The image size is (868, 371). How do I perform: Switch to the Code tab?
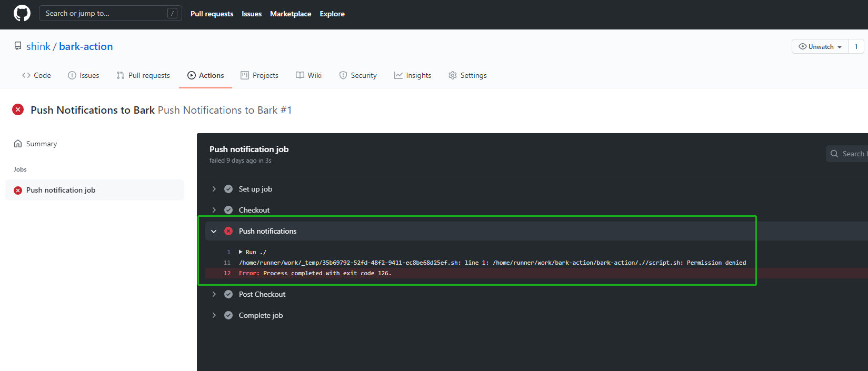pyautogui.click(x=36, y=75)
